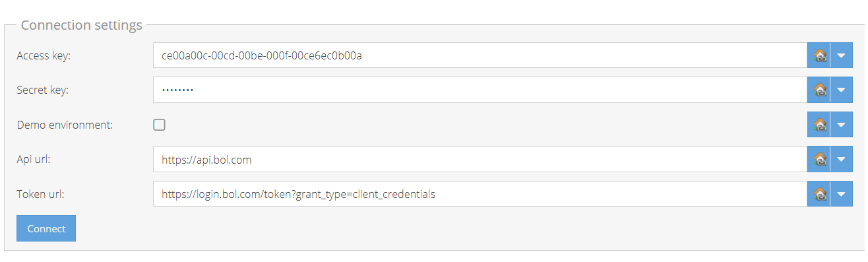Open the dropdown arrow for Access key
868x262 pixels.
click(x=841, y=55)
